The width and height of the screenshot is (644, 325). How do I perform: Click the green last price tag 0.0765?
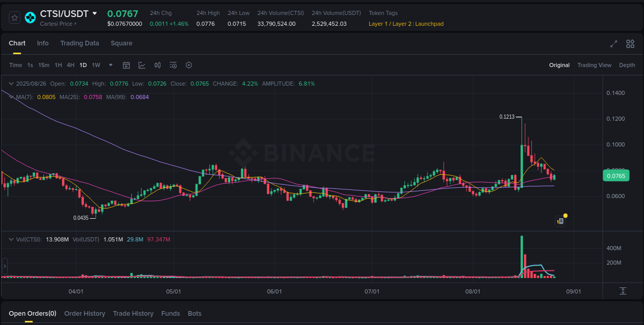(x=615, y=175)
